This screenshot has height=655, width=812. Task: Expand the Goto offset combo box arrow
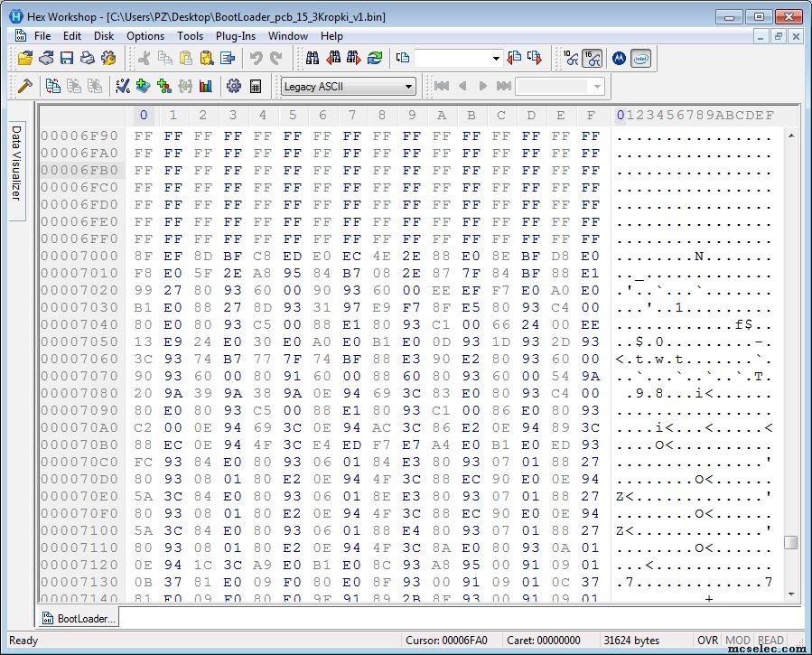496,58
